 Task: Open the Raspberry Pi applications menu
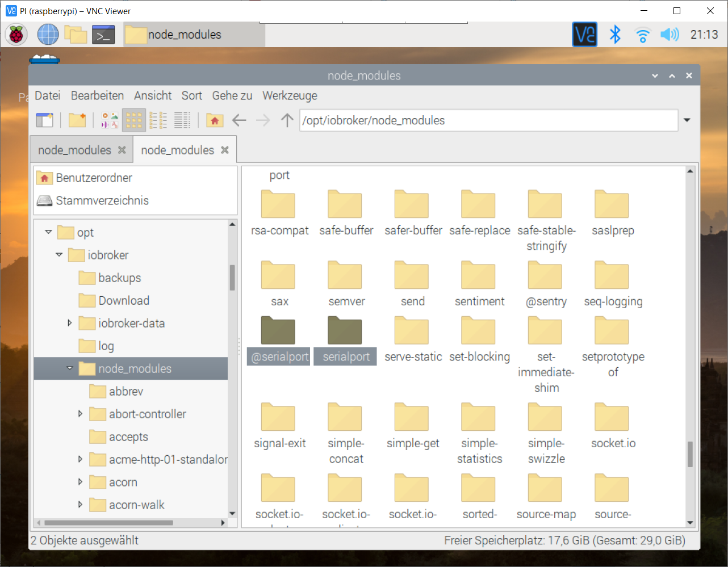tap(16, 35)
